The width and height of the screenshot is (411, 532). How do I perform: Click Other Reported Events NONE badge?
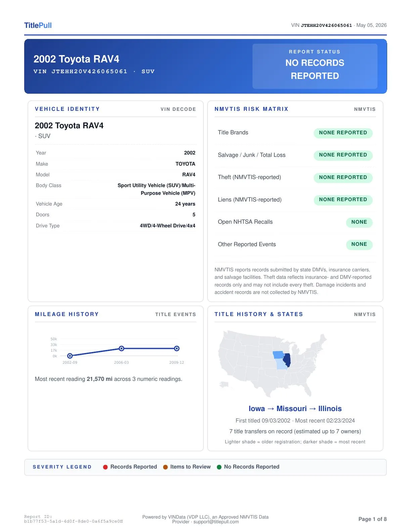pyautogui.click(x=359, y=244)
